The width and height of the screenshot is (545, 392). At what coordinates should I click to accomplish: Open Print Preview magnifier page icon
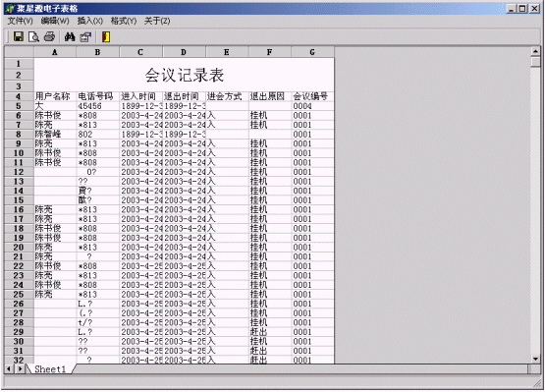(33, 36)
